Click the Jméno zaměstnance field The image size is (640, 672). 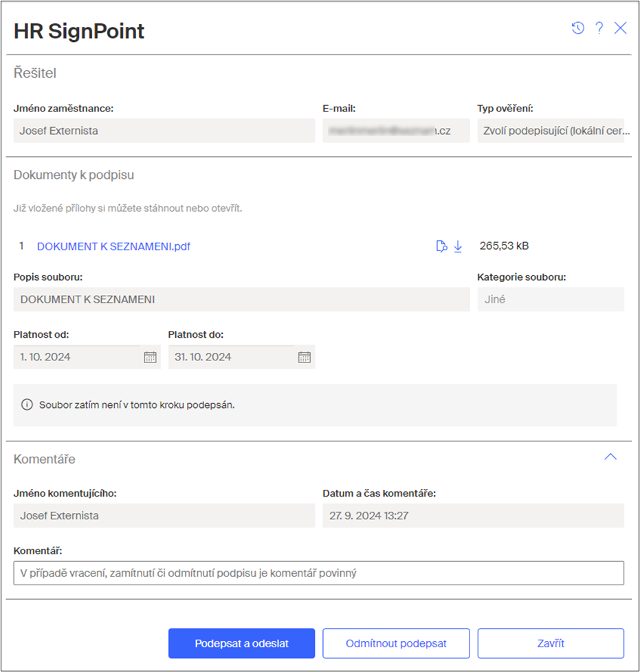point(164,131)
